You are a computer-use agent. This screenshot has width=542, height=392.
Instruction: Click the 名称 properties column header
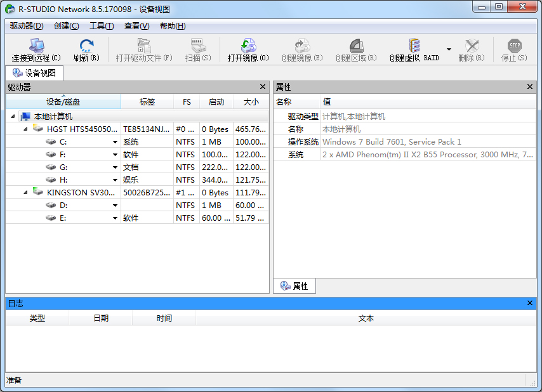(x=297, y=102)
